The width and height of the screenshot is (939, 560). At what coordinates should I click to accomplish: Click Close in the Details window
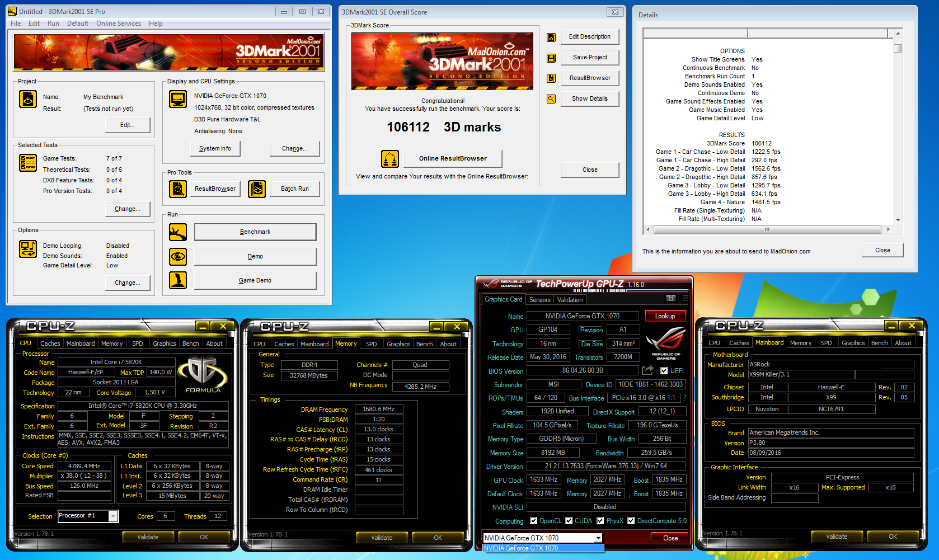[x=882, y=250]
